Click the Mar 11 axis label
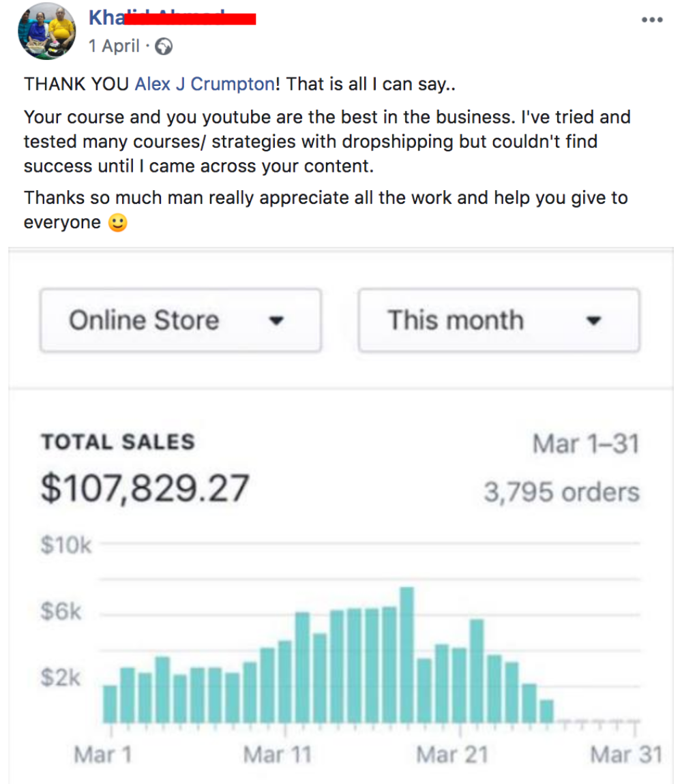Image resolution: width=682 pixels, height=784 pixels. (277, 755)
